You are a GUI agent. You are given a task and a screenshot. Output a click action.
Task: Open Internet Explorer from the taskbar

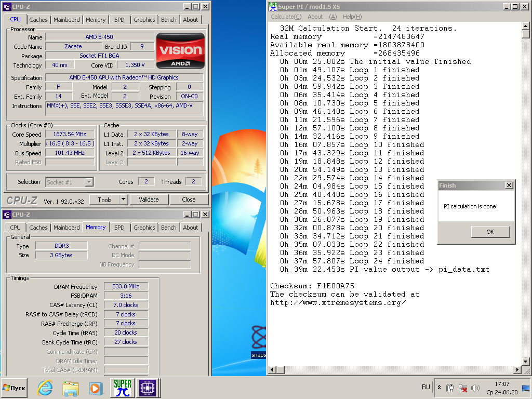(45, 388)
